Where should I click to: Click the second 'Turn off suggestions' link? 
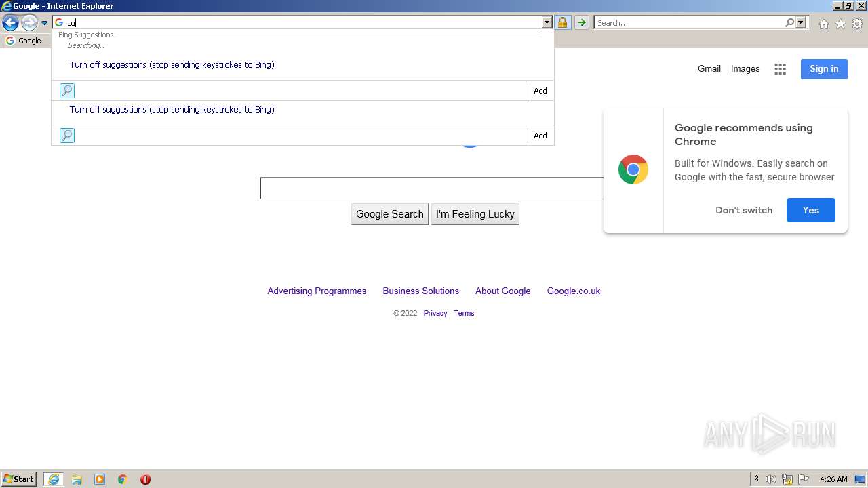172,110
